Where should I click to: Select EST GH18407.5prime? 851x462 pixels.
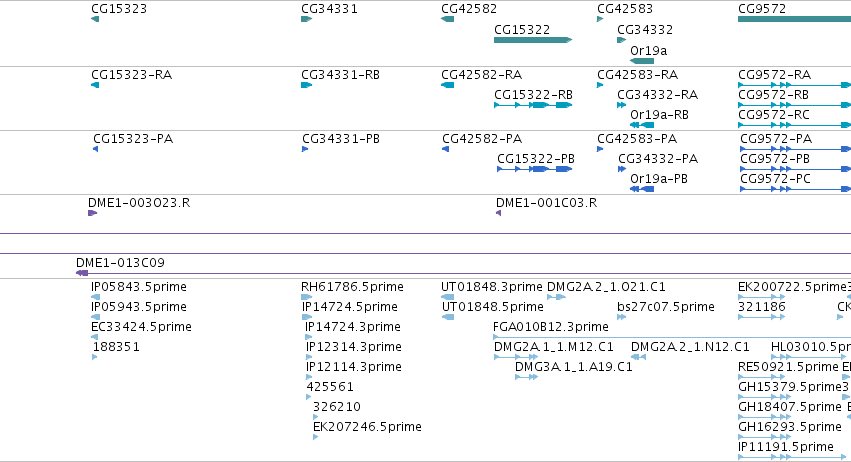click(x=790, y=407)
